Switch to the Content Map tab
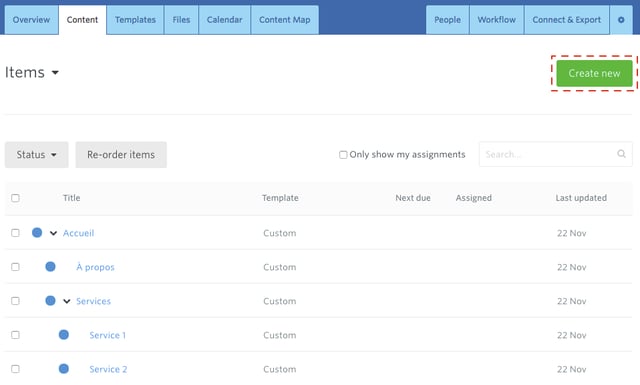 (285, 20)
